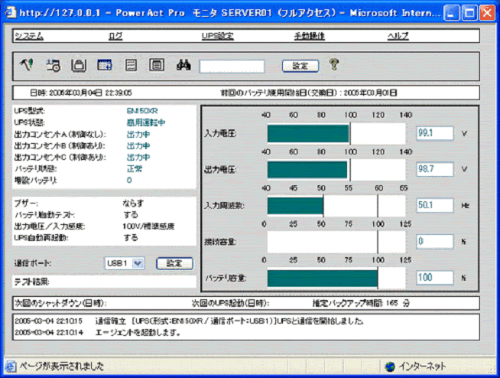The width and height of the screenshot is (500, 378).
Task: Click the page icon in the browser status bar
Action: point(11,366)
